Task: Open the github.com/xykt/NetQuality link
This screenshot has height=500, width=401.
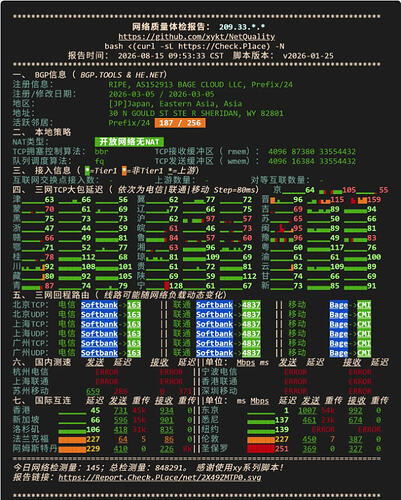Action: (x=197, y=37)
